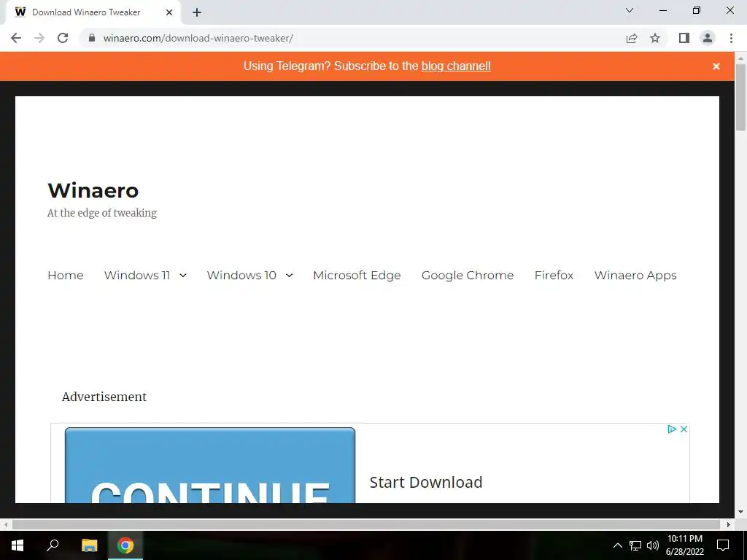Click the Chrome taskbar icon
This screenshot has width=747, height=560.
tap(125, 545)
